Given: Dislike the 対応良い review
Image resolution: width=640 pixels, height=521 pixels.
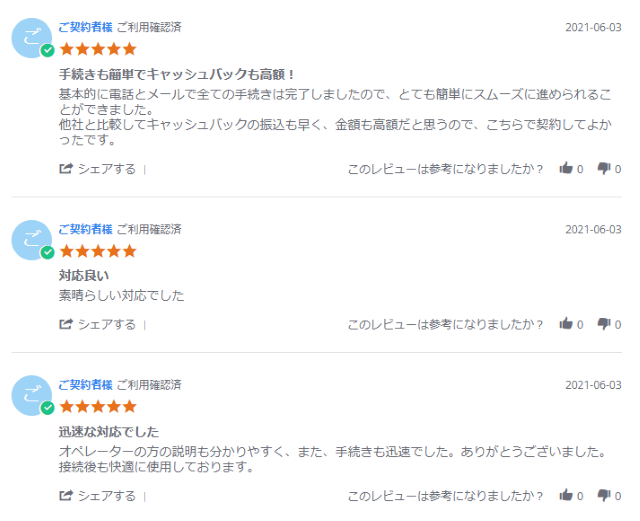Looking at the screenshot, I should pos(604,324).
